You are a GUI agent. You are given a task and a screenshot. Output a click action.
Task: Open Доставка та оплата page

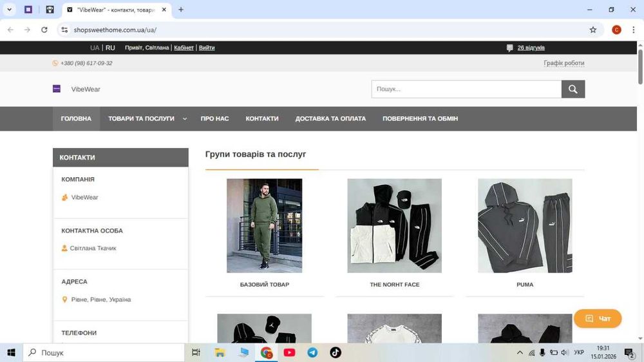pos(330,119)
